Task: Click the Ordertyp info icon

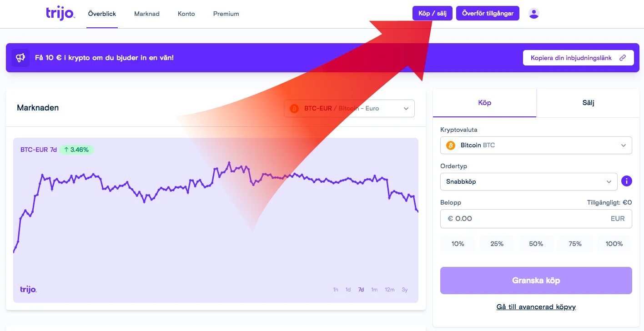Action: (626, 181)
